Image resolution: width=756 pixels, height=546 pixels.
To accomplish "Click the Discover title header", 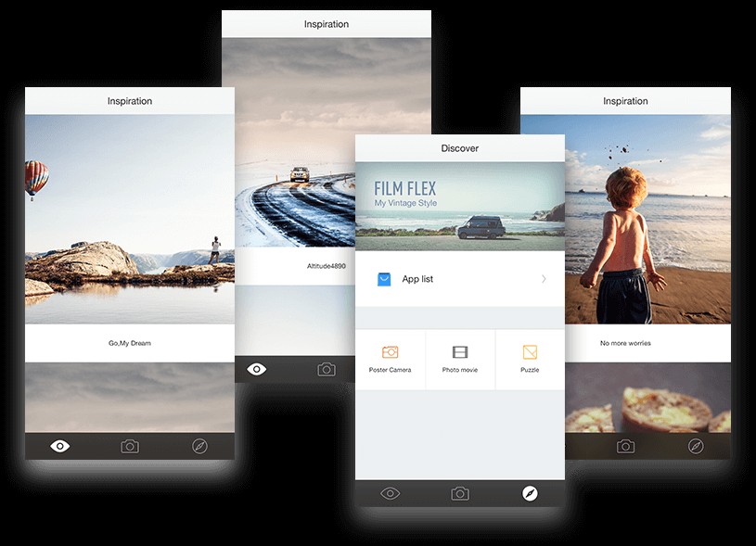I will pos(460,148).
